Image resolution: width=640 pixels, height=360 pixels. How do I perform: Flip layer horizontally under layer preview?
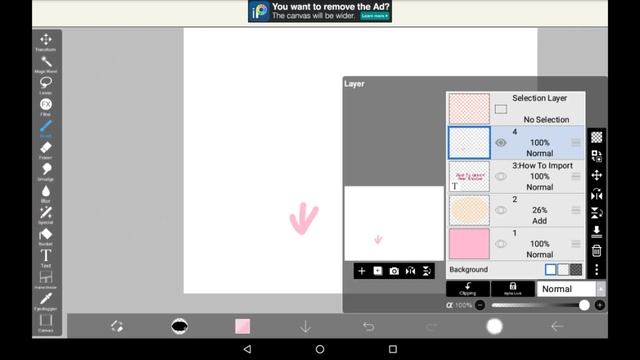[x=410, y=271]
